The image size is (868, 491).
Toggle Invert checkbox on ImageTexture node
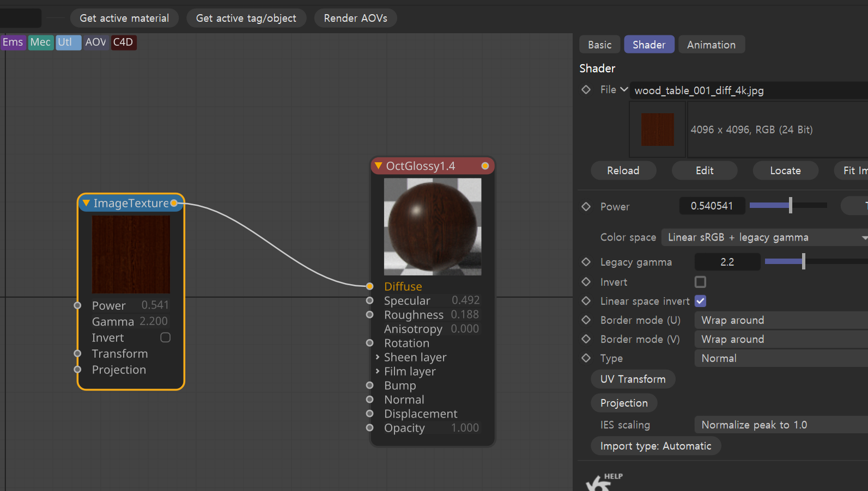166,337
